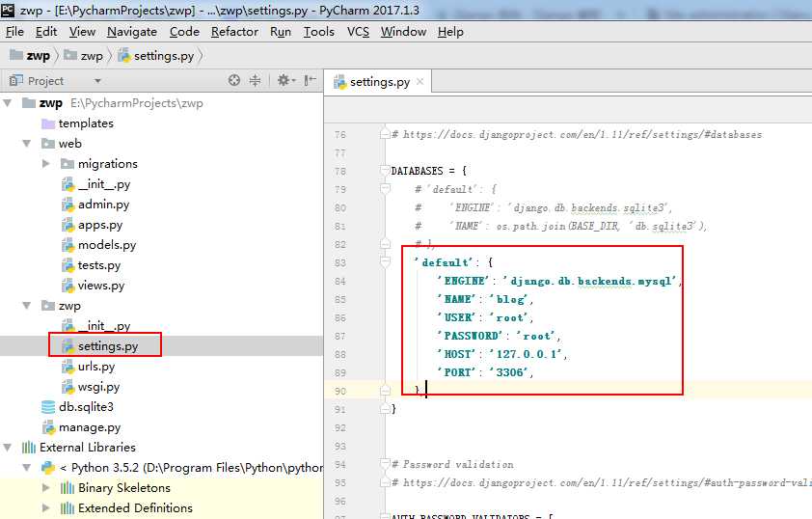Image resolution: width=812 pixels, height=519 pixels.
Task: Collapse the inner zwp package folder
Action: click(26, 306)
